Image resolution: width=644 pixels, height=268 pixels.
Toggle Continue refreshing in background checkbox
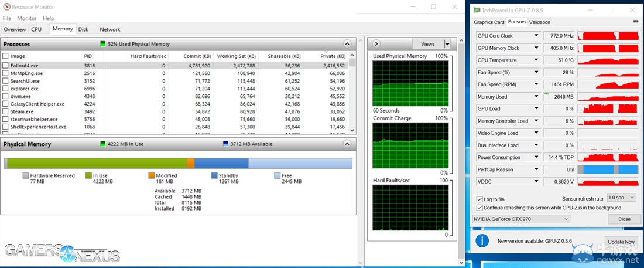480,208
